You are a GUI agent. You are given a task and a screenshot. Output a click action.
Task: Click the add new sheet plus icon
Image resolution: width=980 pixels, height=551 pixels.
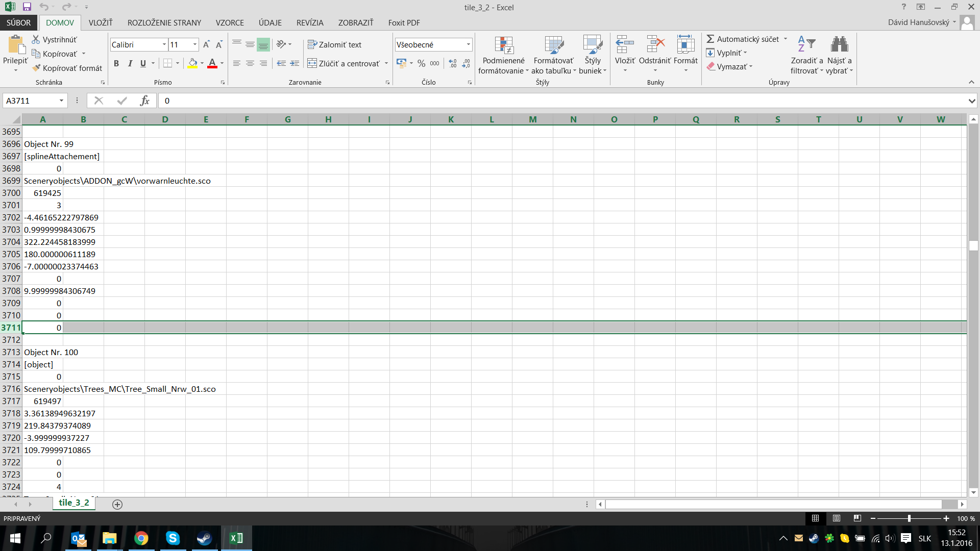(x=117, y=504)
